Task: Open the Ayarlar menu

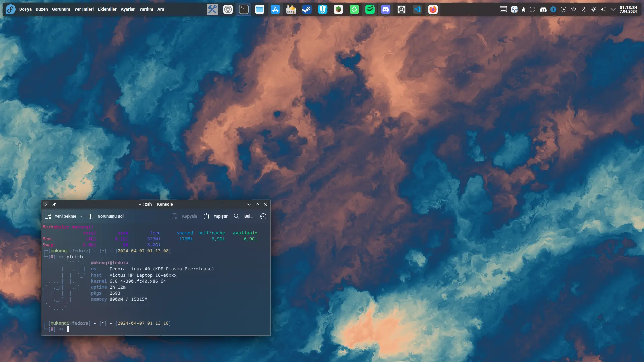Action: pyautogui.click(x=128, y=9)
